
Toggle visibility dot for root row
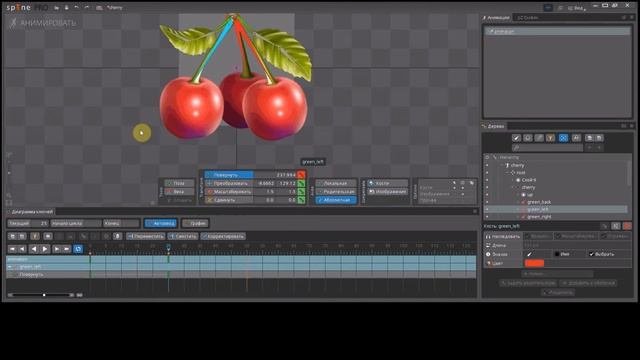487,173
